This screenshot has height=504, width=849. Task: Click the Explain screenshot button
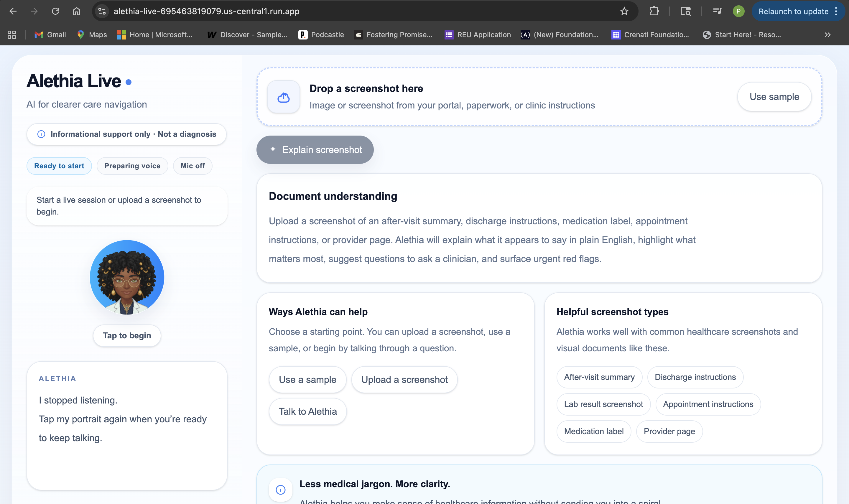pos(315,149)
